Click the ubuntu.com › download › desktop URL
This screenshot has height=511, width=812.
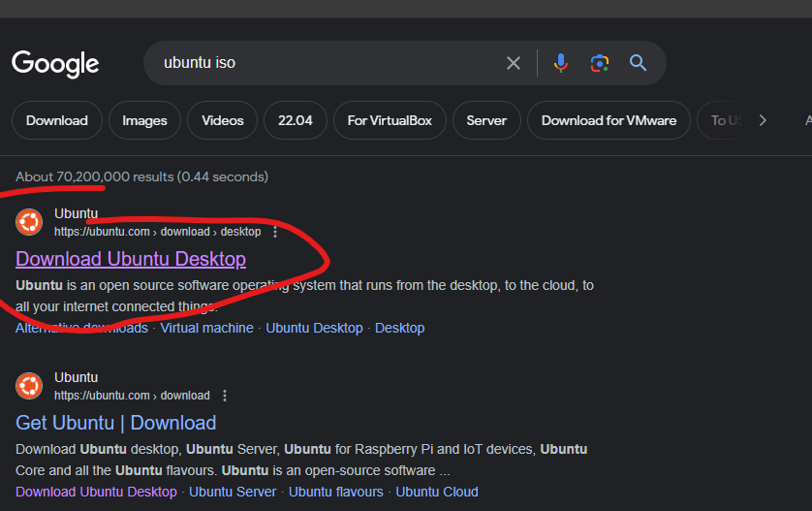(x=157, y=232)
